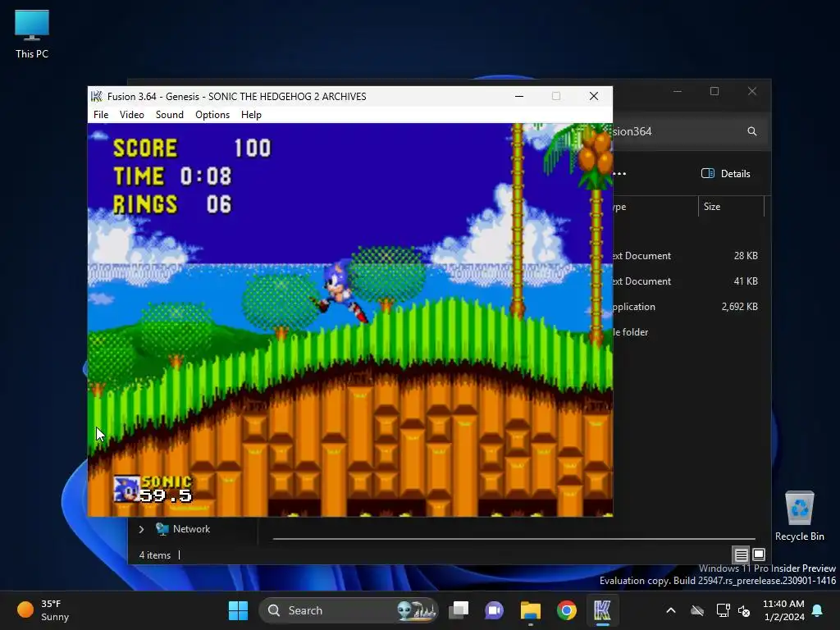Open the File menu in Fusion
This screenshot has width=840, height=630.
pyautogui.click(x=101, y=115)
